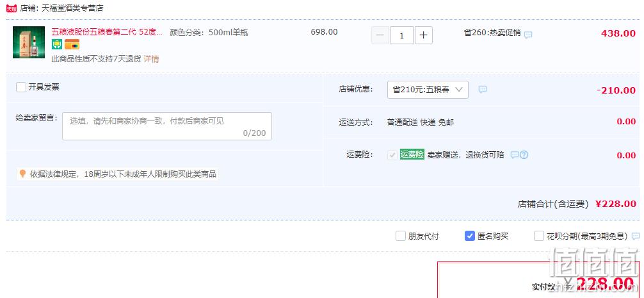Open 详情 link about 7-day return policy
Viewport: 644px width, 298px height.
click(x=151, y=59)
